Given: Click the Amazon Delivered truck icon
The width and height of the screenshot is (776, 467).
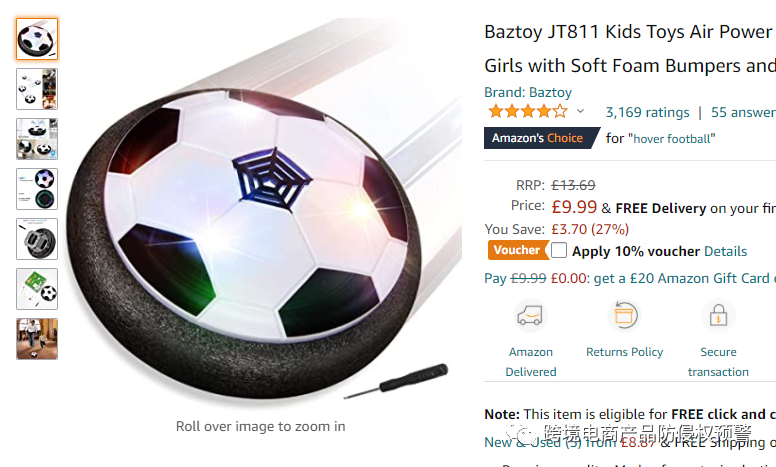Looking at the screenshot, I should [530, 316].
